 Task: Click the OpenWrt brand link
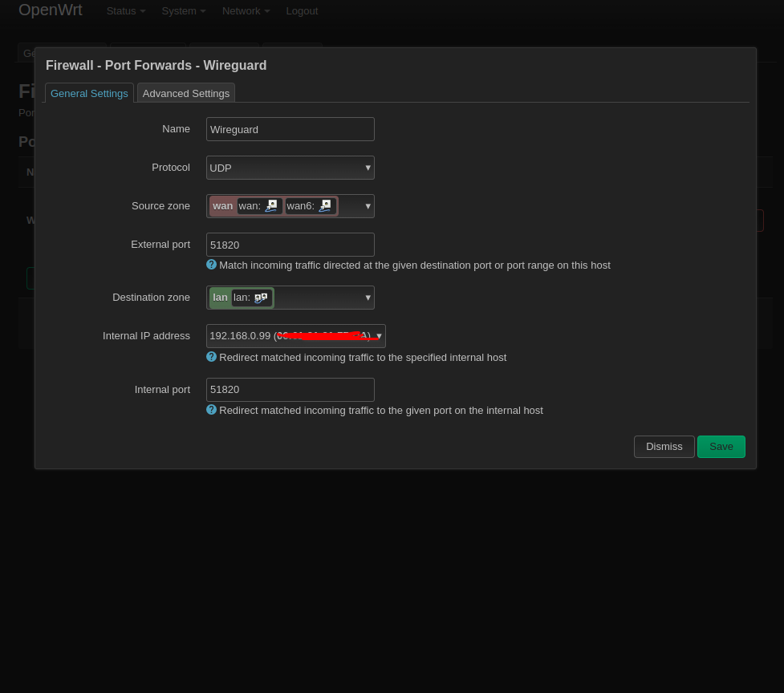click(x=50, y=10)
